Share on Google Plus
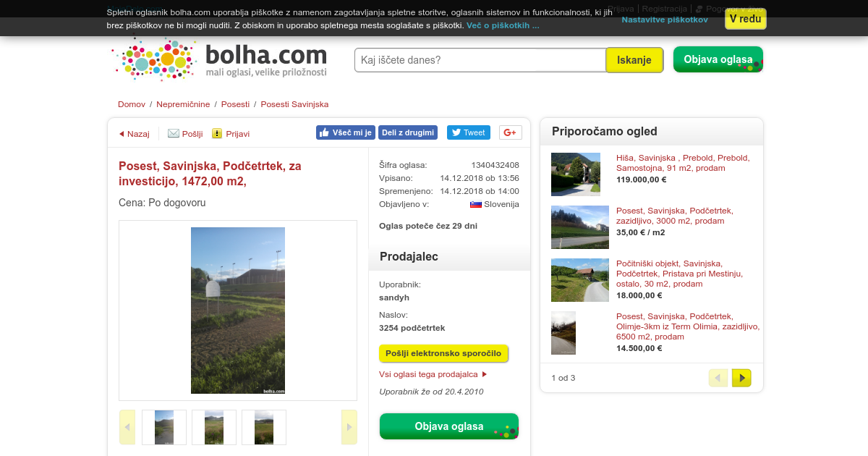 click(x=511, y=132)
